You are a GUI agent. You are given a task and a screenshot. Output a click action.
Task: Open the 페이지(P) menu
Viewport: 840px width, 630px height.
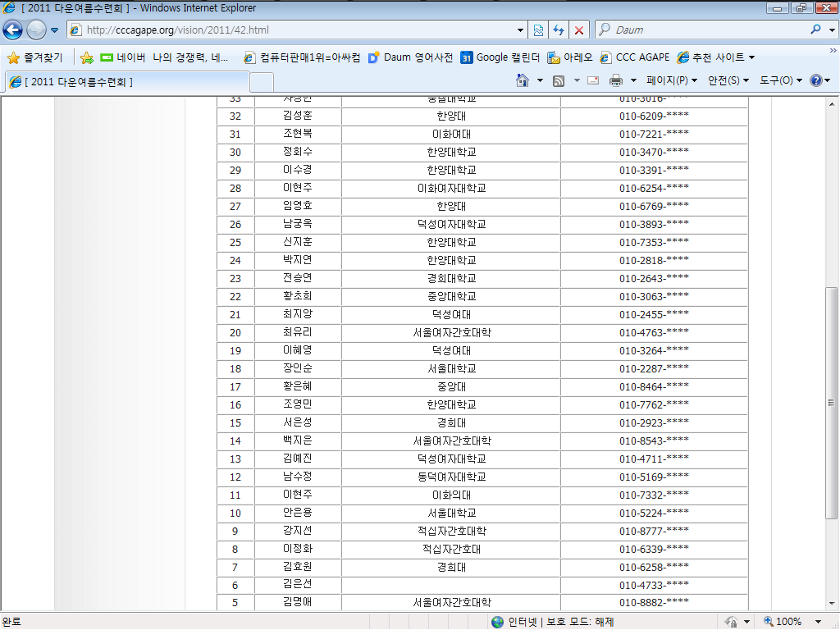coord(671,80)
